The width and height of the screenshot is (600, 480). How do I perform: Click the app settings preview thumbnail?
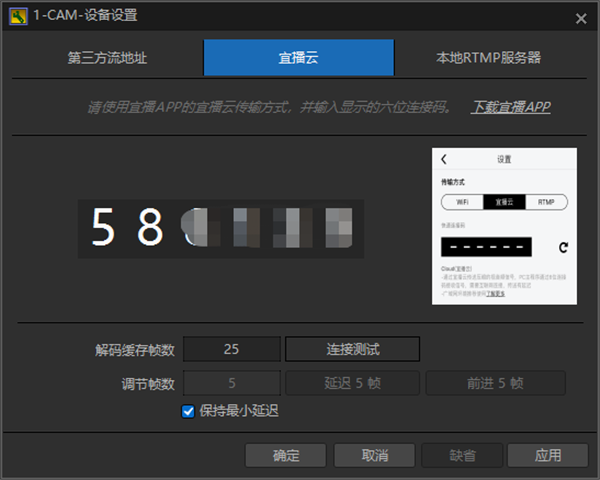click(504, 226)
